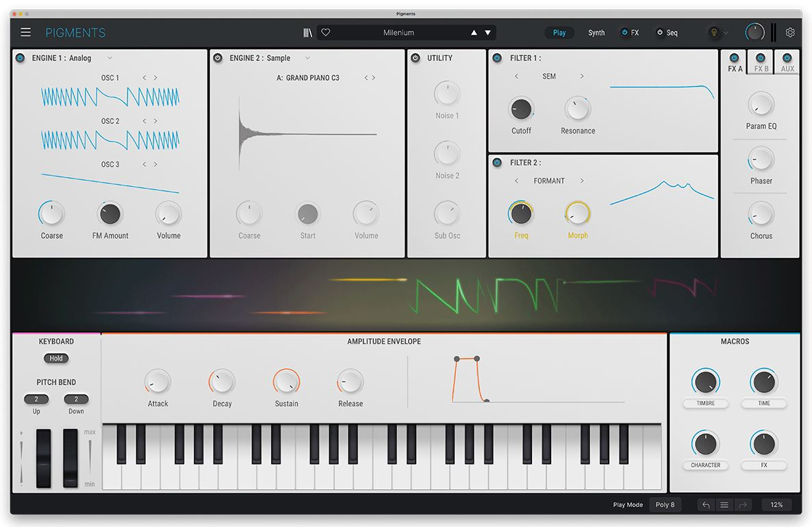The height and width of the screenshot is (527, 812).
Task: Switch to the Play view tab
Action: (559, 33)
